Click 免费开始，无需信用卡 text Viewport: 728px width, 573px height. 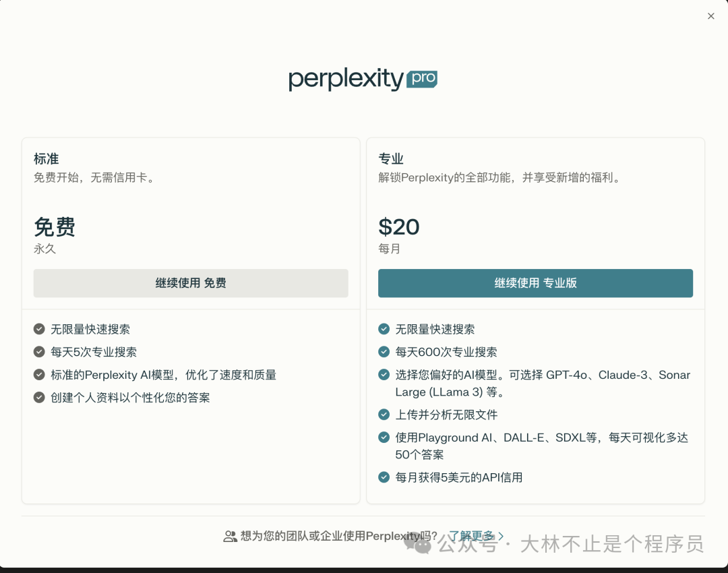pyautogui.click(x=94, y=178)
